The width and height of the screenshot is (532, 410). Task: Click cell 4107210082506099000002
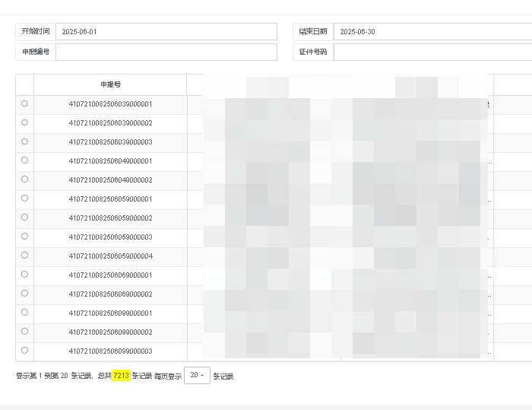click(x=111, y=332)
